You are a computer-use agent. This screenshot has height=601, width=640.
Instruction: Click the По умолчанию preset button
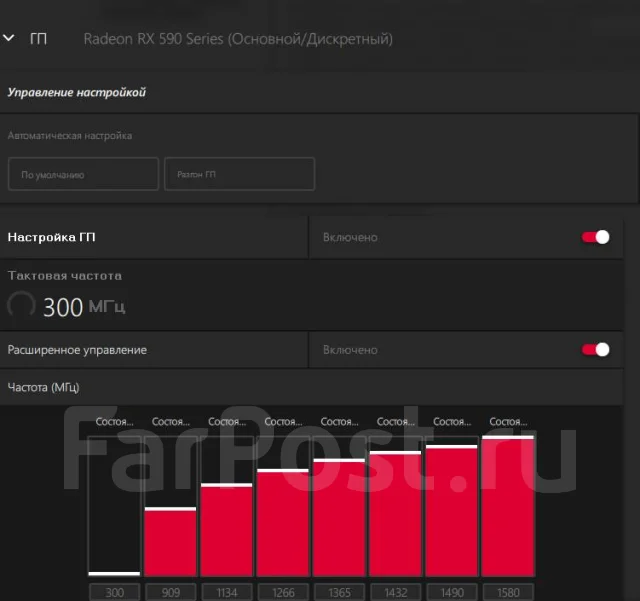(83, 174)
